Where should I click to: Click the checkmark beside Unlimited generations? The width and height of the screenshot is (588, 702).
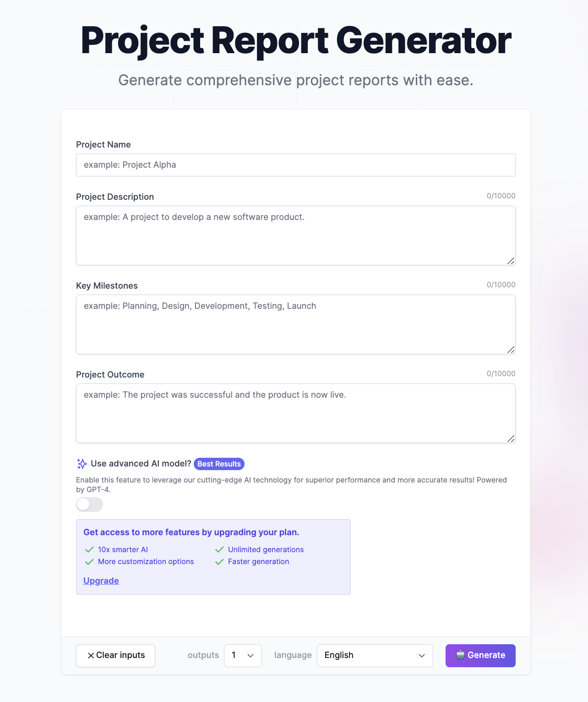(x=219, y=549)
